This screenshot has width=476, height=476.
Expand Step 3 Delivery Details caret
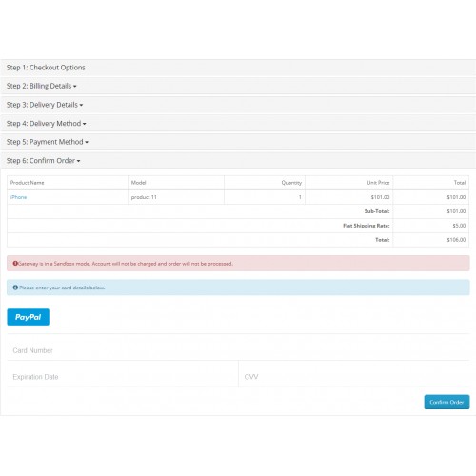click(x=81, y=105)
